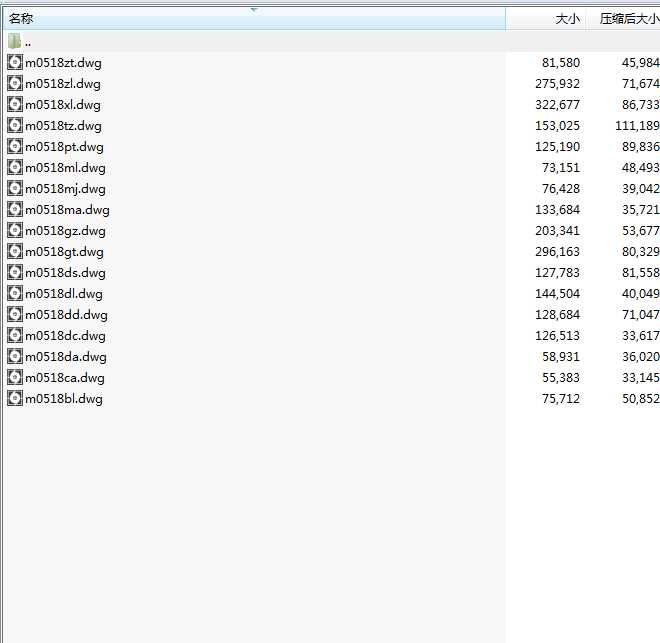Click the size value 55,383

pyautogui.click(x=561, y=378)
